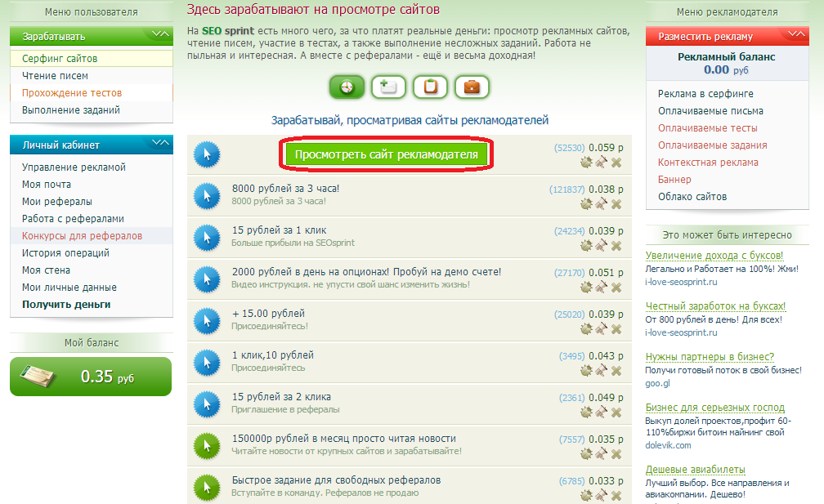The height and width of the screenshot is (504, 824).
Task: Click the X icon on '8000 рублей за 3 часа!' row
Action: tap(616, 204)
